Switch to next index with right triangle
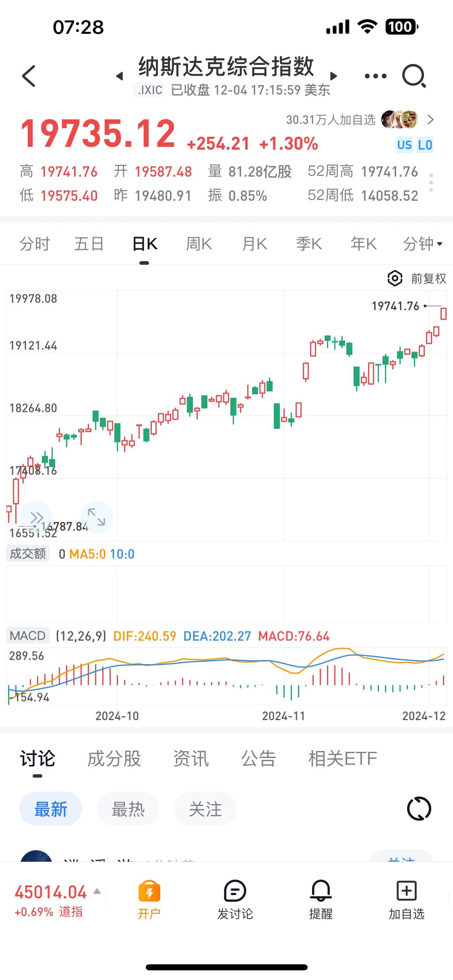Viewport: 453px width, 980px height. pos(333,76)
